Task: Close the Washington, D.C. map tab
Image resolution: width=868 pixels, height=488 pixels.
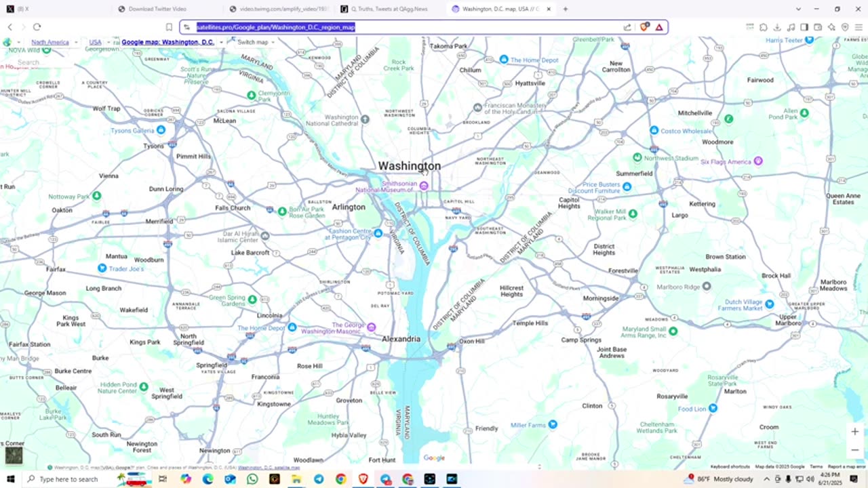Action: click(x=548, y=9)
